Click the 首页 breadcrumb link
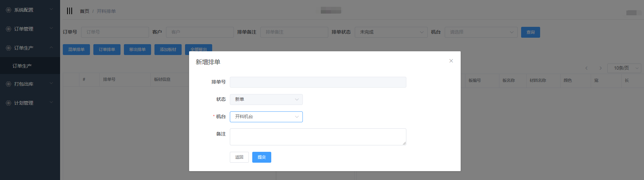This screenshot has width=644, height=180. pyautogui.click(x=84, y=11)
